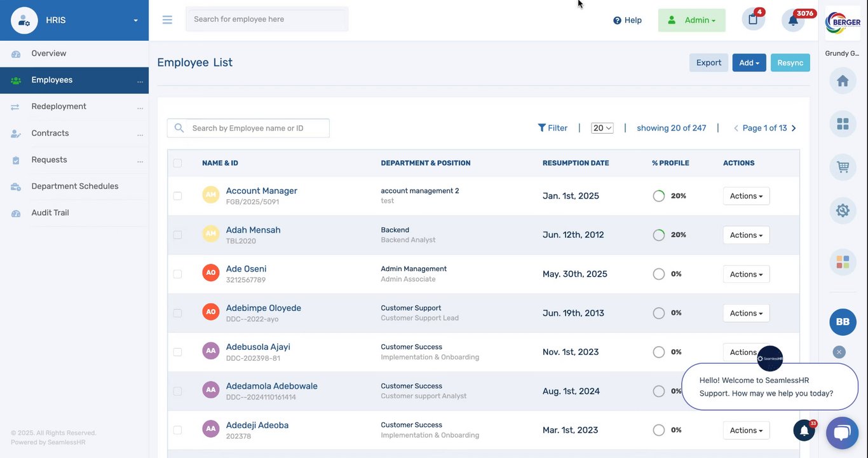Screen dimensions: 868x458
Task: Open the clipboard tasks icon with badge
Action: pos(753,19)
